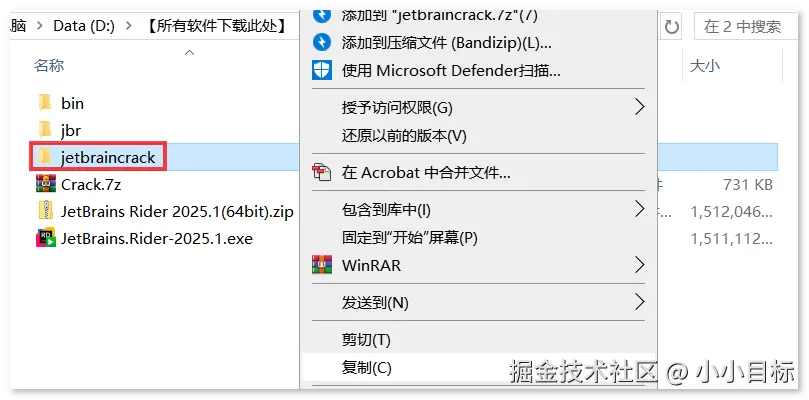Click the Crack.7z archive icon
The image size is (809, 400).
(x=46, y=184)
